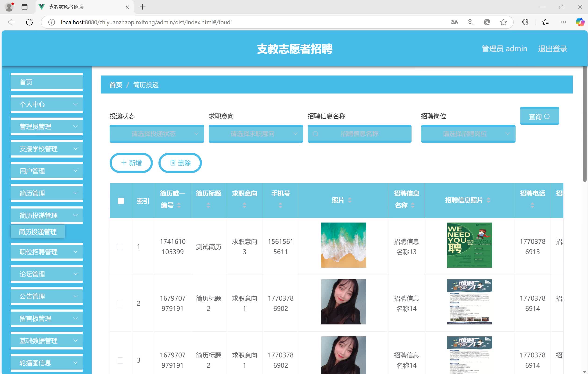Open tab actions menu icon
Image resolution: width=588 pixels, height=374 pixels.
pos(24,7)
